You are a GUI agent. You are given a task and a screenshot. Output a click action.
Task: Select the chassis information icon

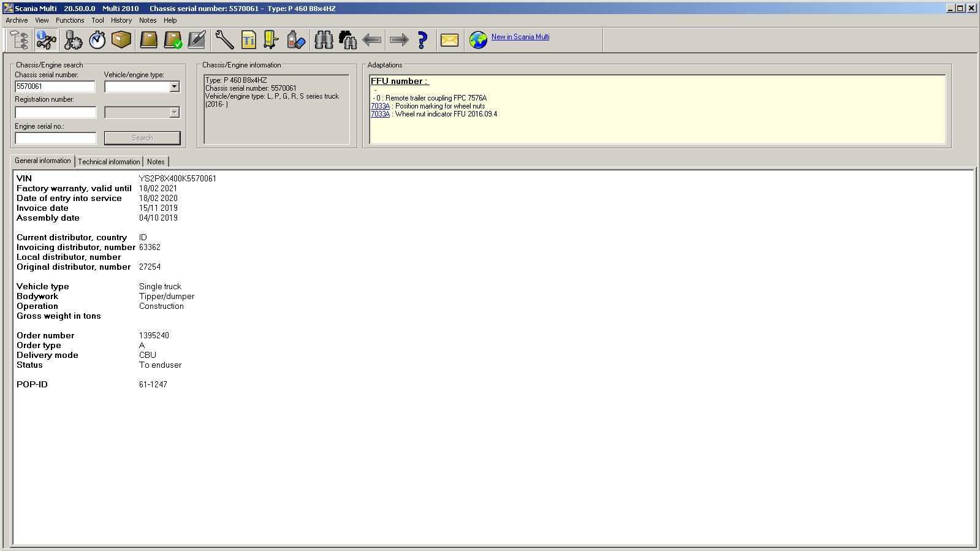point(46,40)
